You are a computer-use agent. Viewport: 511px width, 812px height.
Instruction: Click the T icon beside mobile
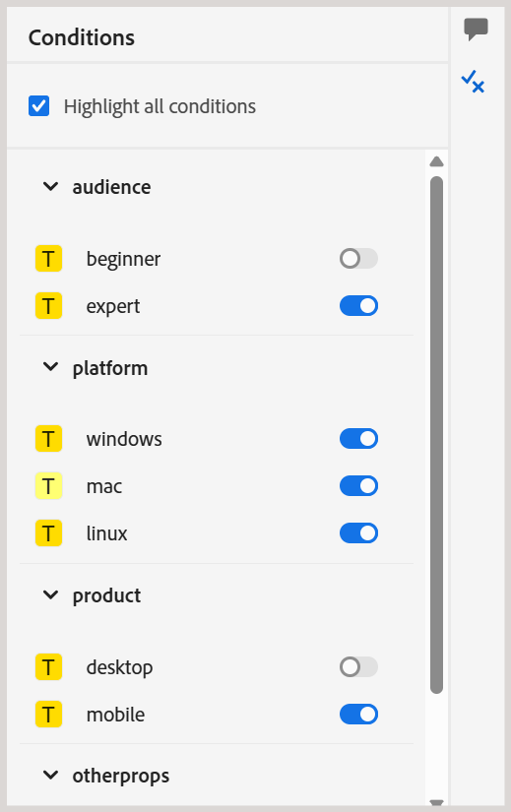48,715
